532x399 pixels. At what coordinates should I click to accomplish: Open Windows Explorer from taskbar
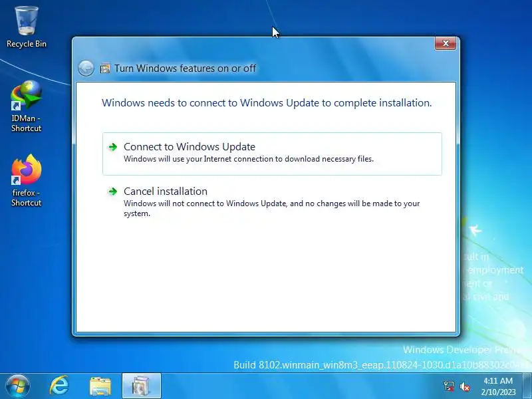(x=100, y=386)
